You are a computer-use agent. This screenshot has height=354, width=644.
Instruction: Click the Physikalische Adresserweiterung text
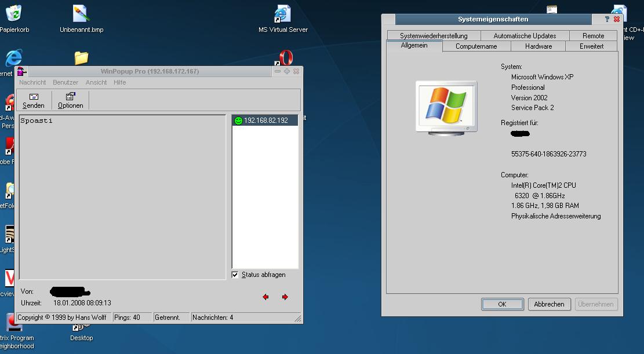[x=556, y=216]
